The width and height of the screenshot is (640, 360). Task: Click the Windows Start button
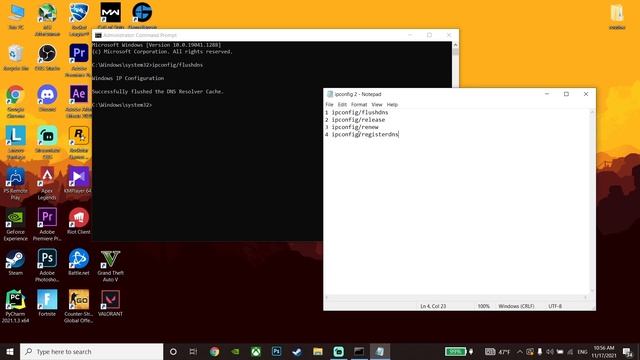pyautogui.click(x=10, y=351)
